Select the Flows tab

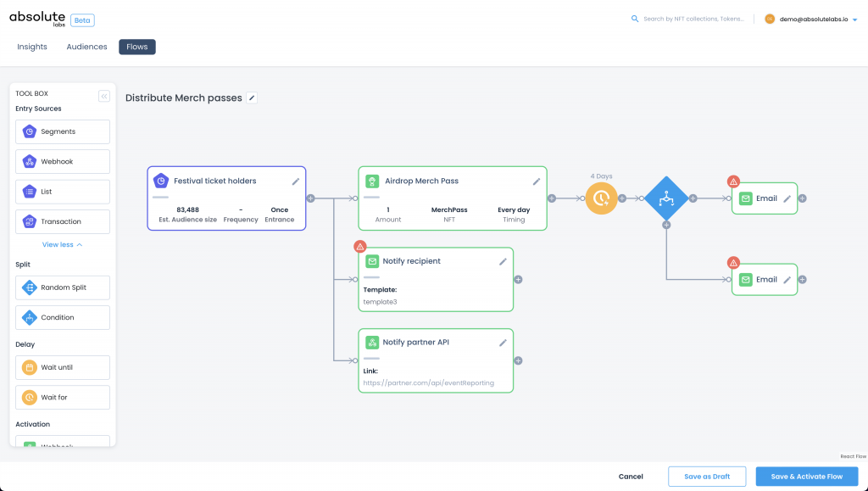tap(137, 47)
